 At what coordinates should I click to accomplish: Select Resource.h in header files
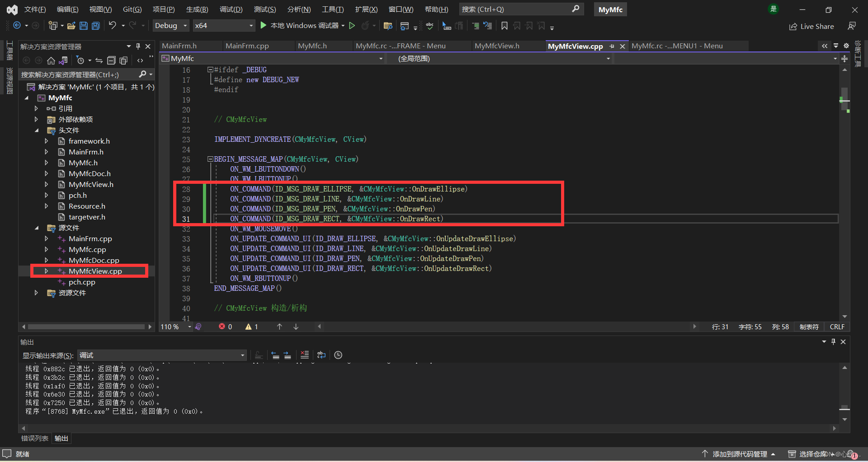[x=87, y=206]
